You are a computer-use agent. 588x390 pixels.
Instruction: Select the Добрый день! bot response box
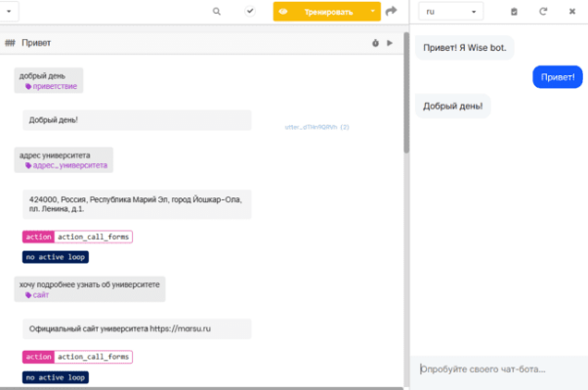137,120
